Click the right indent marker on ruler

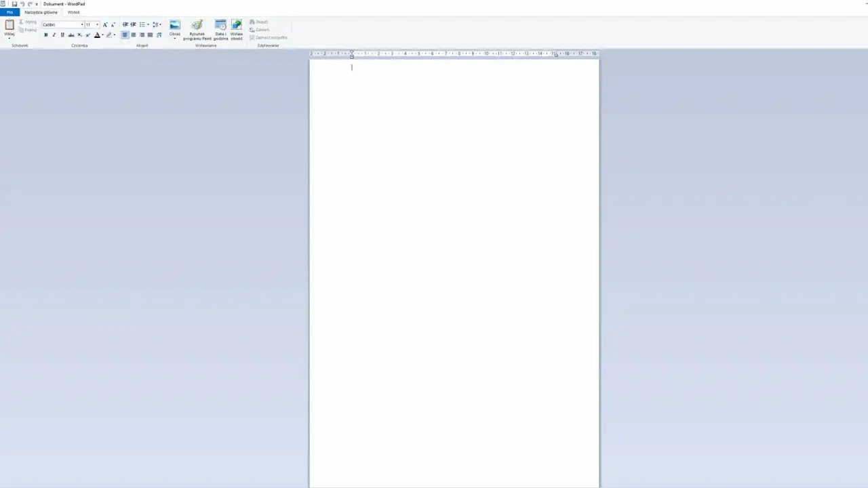tap(556, 56)
